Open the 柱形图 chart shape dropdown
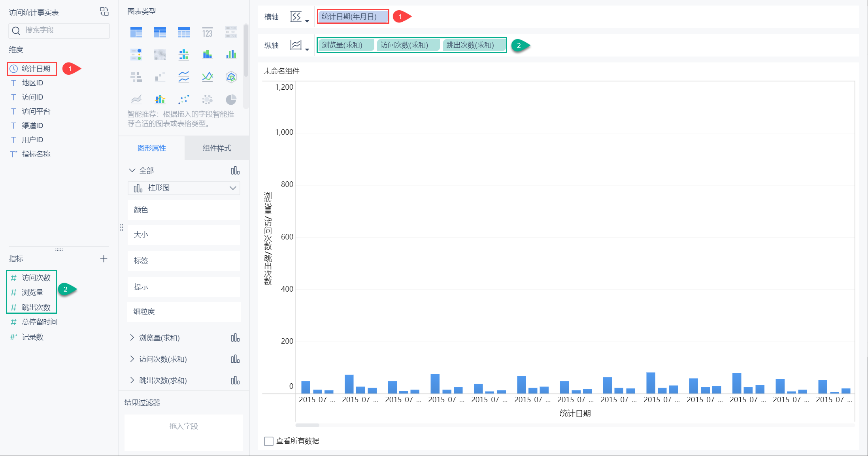The height and width of the screenshot is (456, 868). point(184,188)
